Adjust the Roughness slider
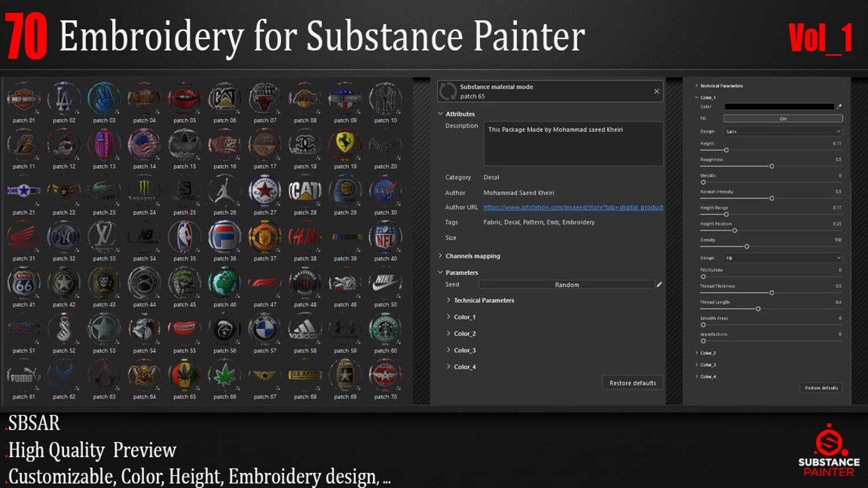 [x=771, y=166]
